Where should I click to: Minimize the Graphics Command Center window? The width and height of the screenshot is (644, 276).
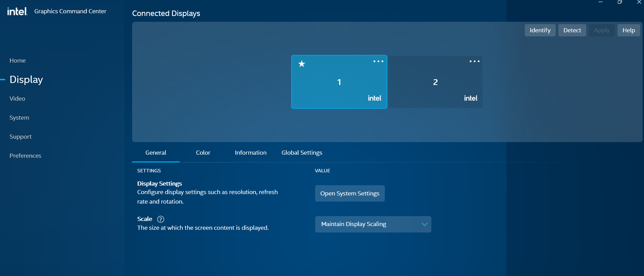[601, 2]
